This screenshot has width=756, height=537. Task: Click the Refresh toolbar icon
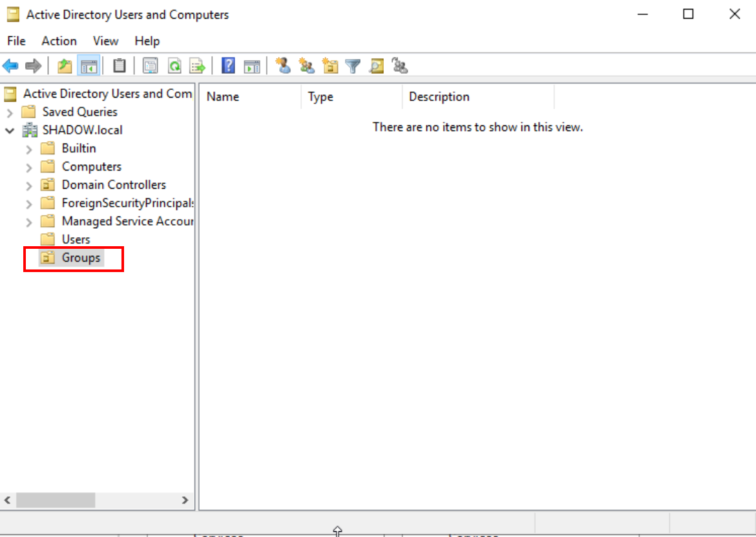click(174, 66)
